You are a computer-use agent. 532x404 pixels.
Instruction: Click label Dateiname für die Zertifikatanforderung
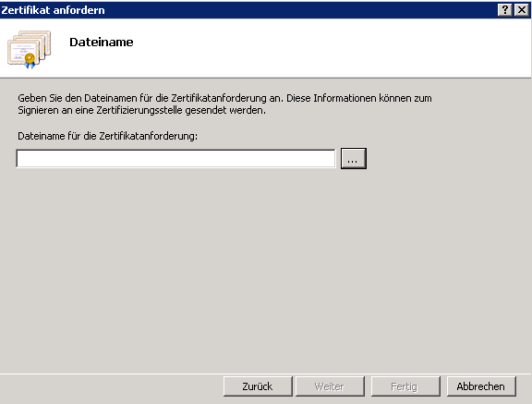(107, 136)
